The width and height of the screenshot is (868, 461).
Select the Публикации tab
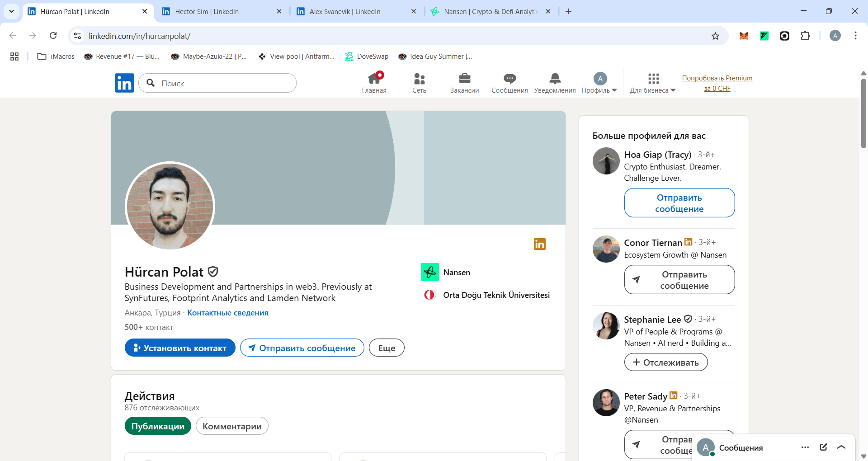pos(158,426)
